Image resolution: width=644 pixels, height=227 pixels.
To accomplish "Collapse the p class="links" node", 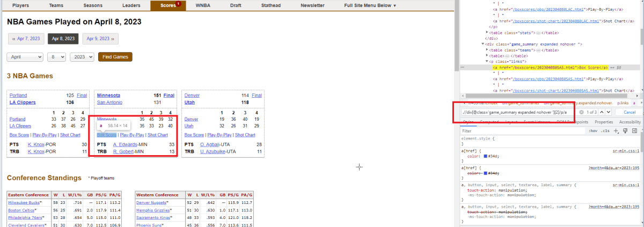I will (487, 62).
